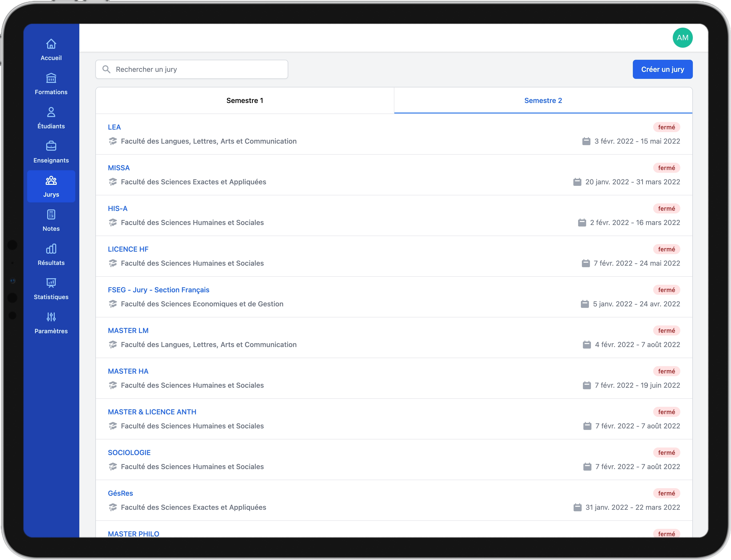Image resolution: width=731 pixels, height=560 pixels.
Task: Open the Étudiants person icon
Action: click(x=51, y=112)
